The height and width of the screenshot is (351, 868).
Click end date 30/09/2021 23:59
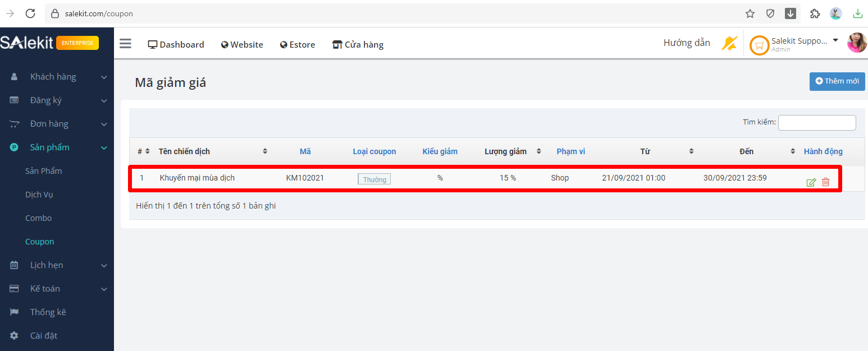[x=735, y=178]
